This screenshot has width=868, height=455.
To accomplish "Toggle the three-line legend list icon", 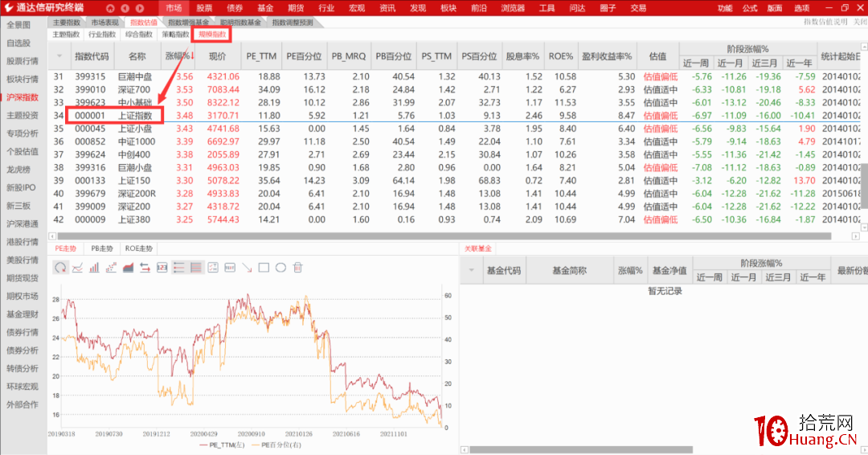I will (x=178, y=268).
